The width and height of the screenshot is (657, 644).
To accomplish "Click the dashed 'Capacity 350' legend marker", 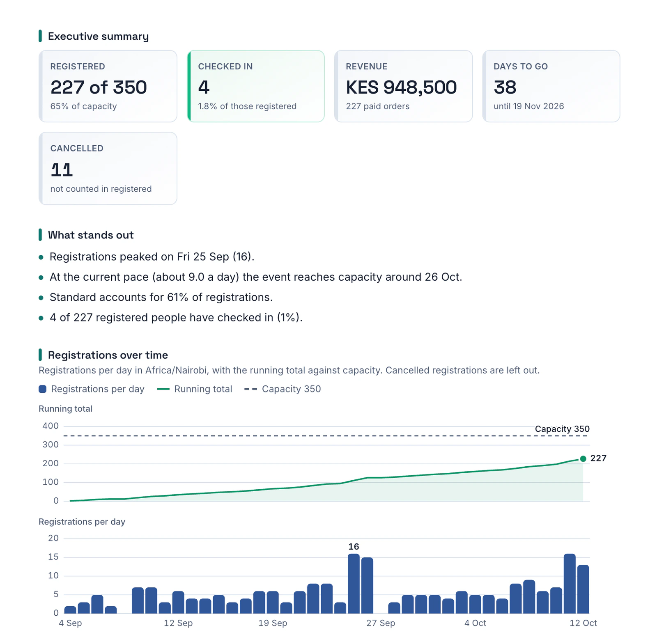I will (x=250, y=389).
